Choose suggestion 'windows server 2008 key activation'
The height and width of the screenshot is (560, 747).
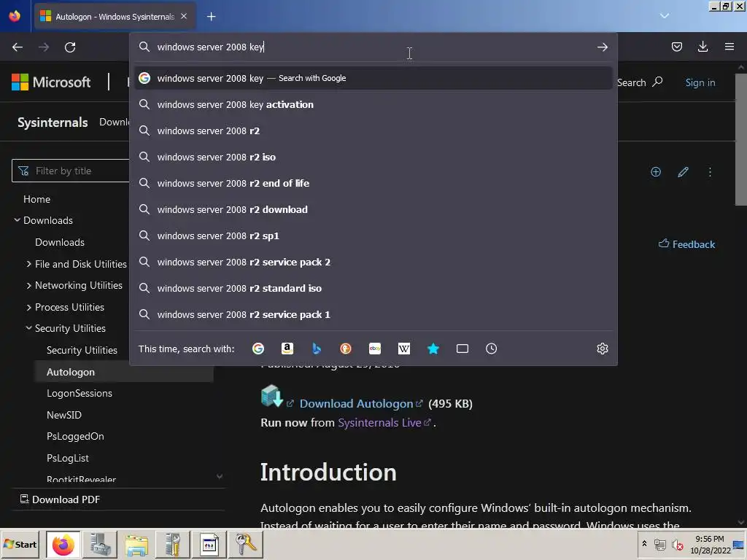click(x=373, y=104)
